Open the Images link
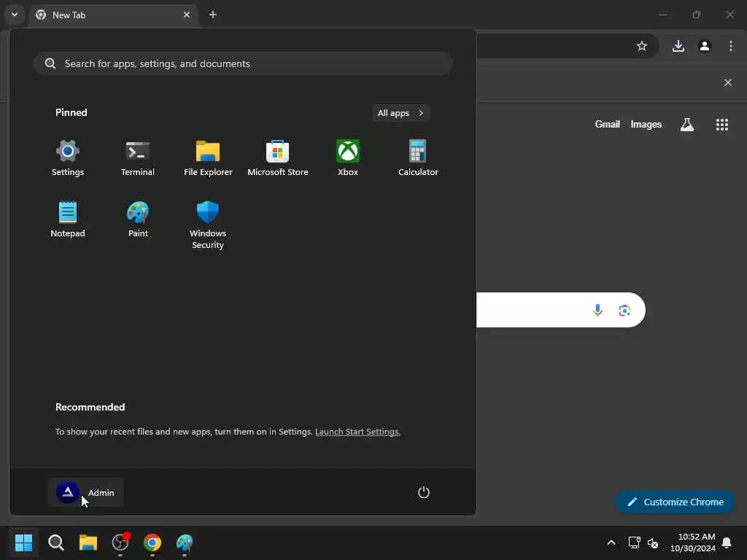The height and width of the screenshot is (560, 747). (x=646, y=124)
